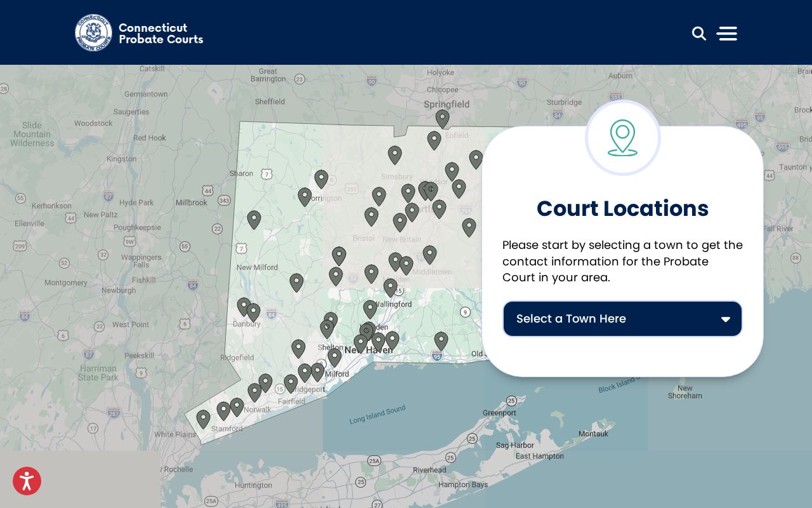Viewport: 812px width, 508px height.
Task: Select lone pin southeast of New Milford label
Action: [x=296, y=283]
